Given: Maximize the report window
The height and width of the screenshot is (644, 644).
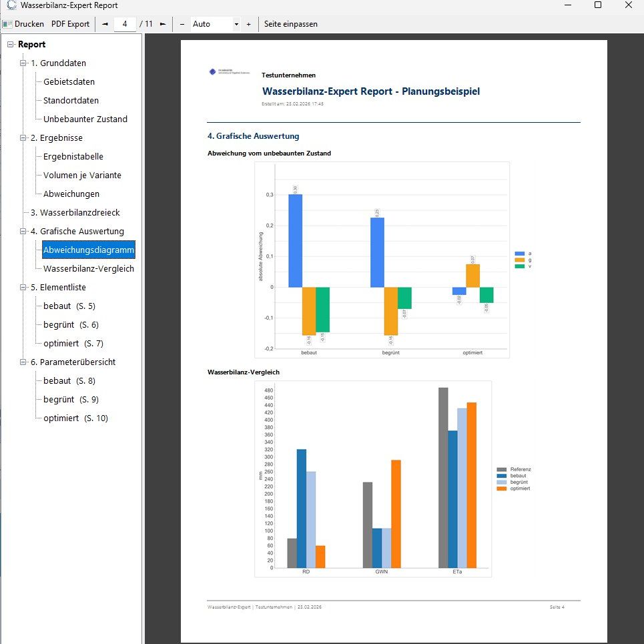Looking at the screenshot, I should pyautogui.click(x=598, y=5).
